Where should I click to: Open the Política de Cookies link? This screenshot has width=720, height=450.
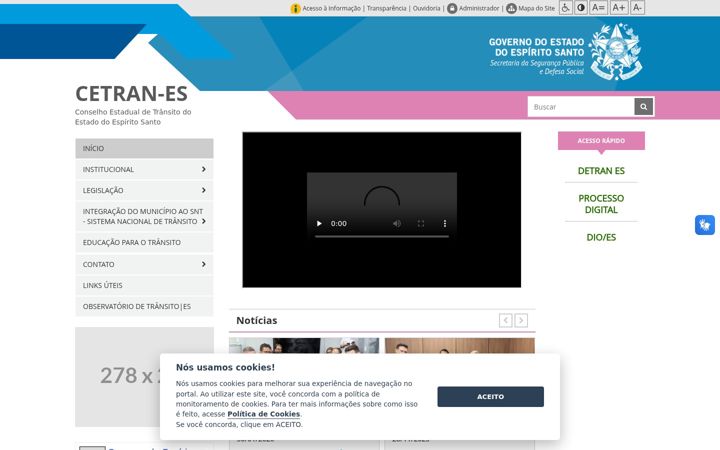tap(264, 414)
